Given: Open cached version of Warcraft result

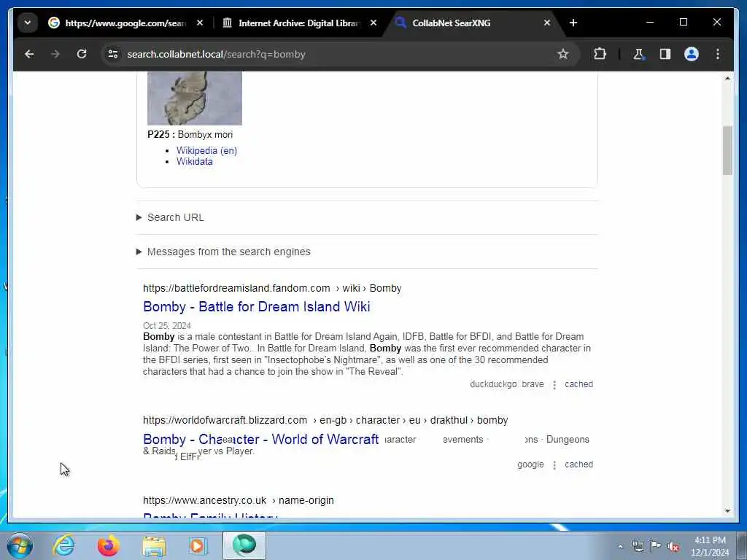Looking at the screenshot, I should (578, 464).
